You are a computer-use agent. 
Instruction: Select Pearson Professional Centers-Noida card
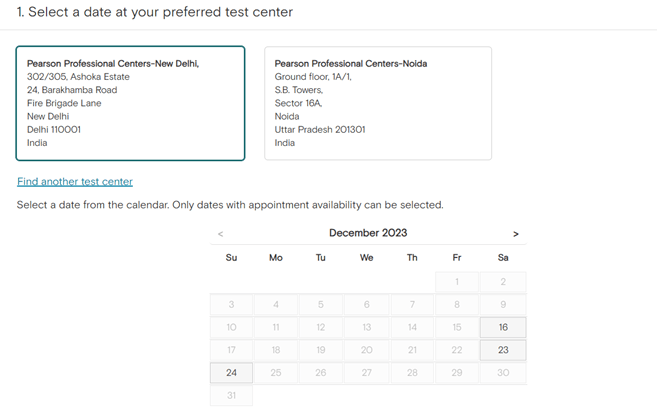tap(378, 103)
